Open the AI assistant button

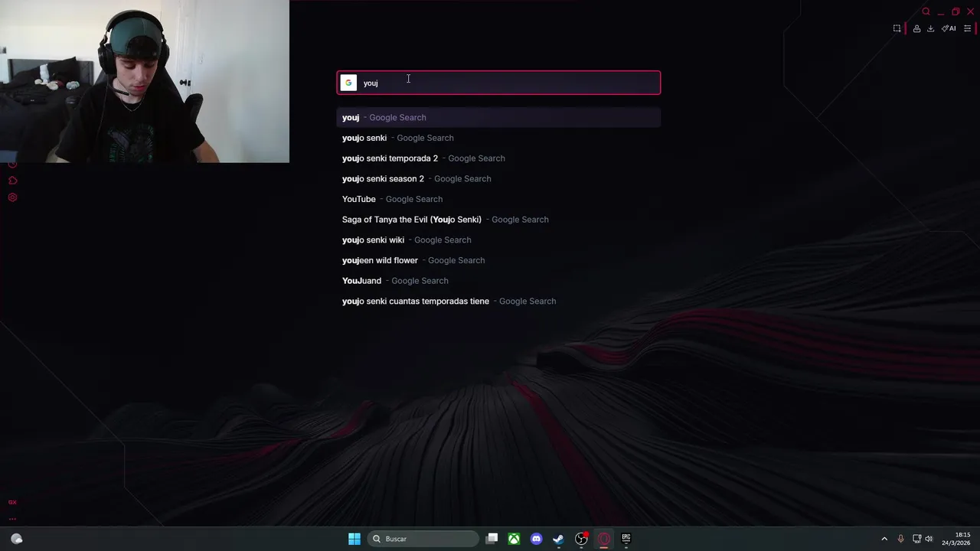949,28
